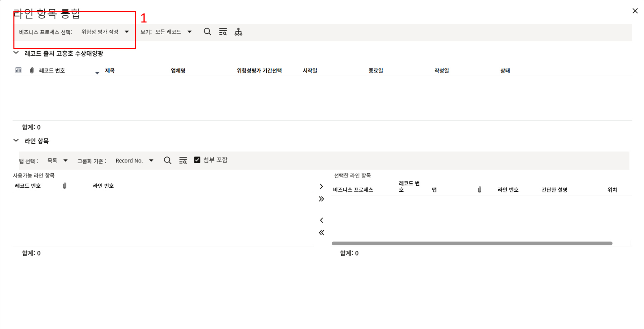Click the 위험성평가 기간선택 column header

tap(259, 70)
